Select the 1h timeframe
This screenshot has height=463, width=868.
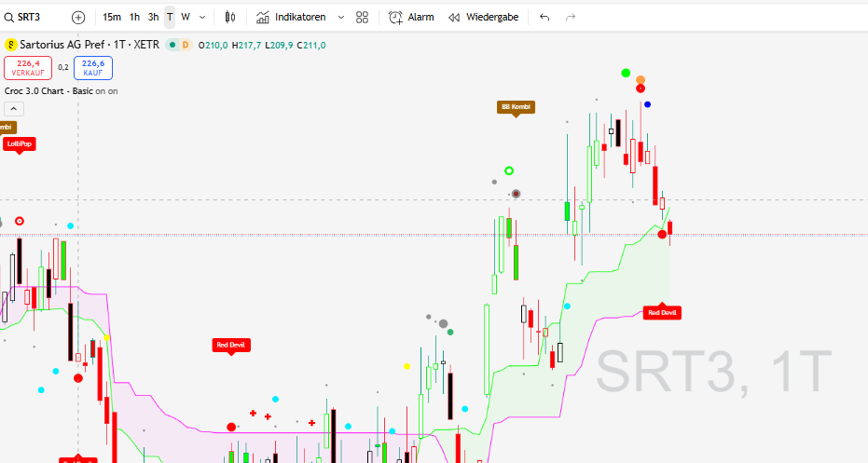(135, 17)
